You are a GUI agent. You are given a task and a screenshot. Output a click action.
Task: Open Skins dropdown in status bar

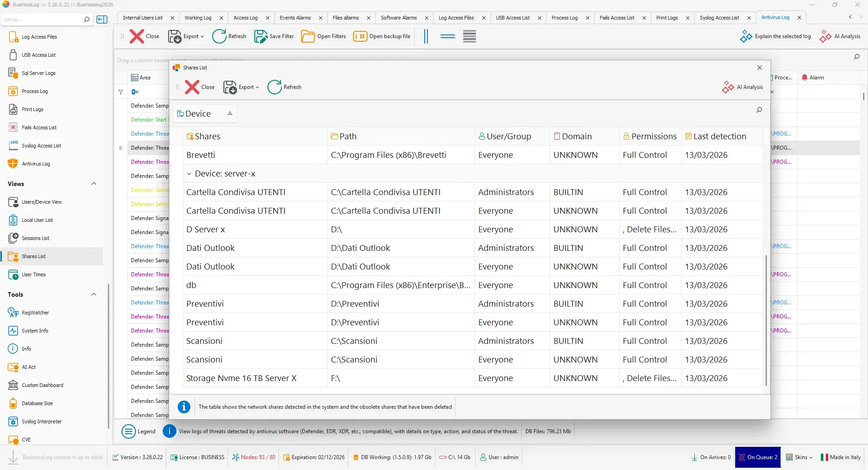(799, 457)
